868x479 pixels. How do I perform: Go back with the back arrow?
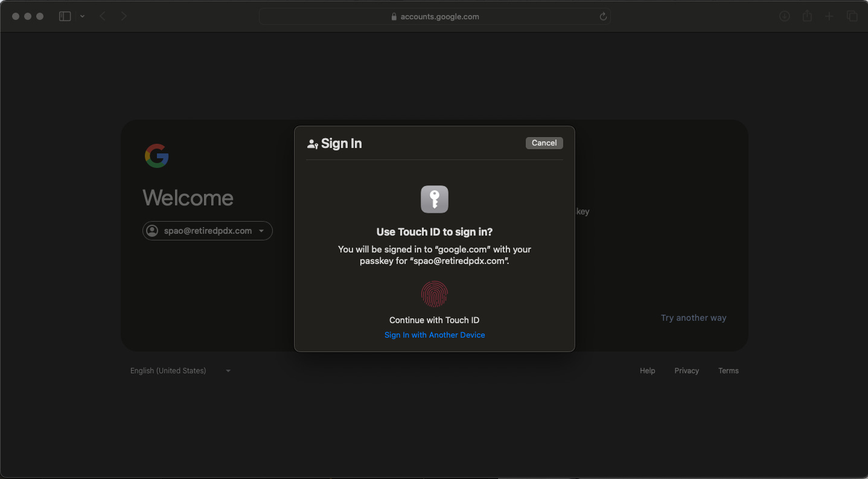click(x=103, y=16)
